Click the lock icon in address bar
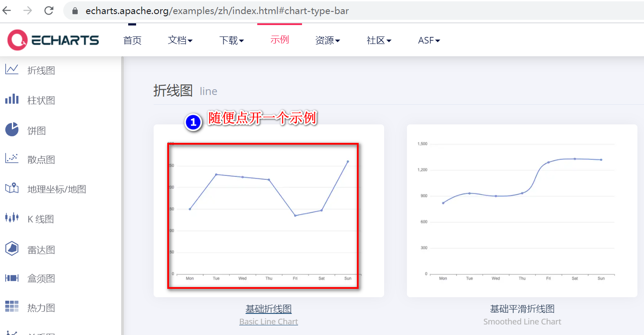Image resolution: width=644 pixels, height=335 pixels. coord(75,11)
